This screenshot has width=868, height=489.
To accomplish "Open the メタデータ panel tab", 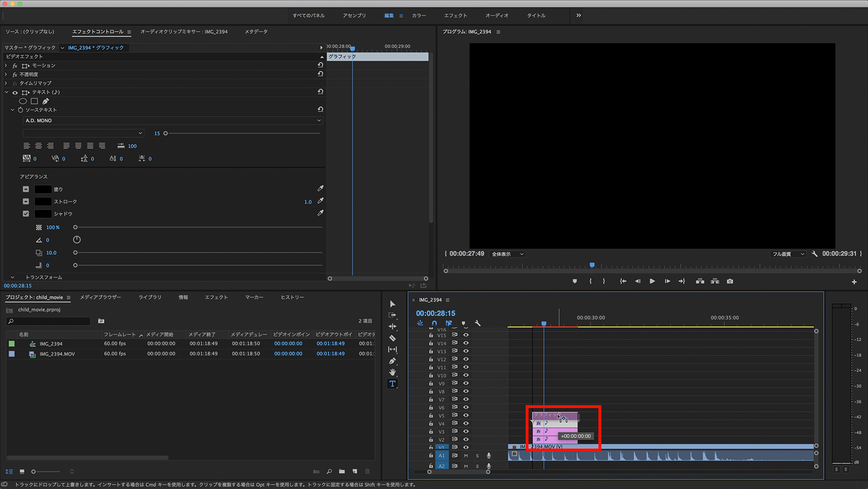I will (256, 32).
